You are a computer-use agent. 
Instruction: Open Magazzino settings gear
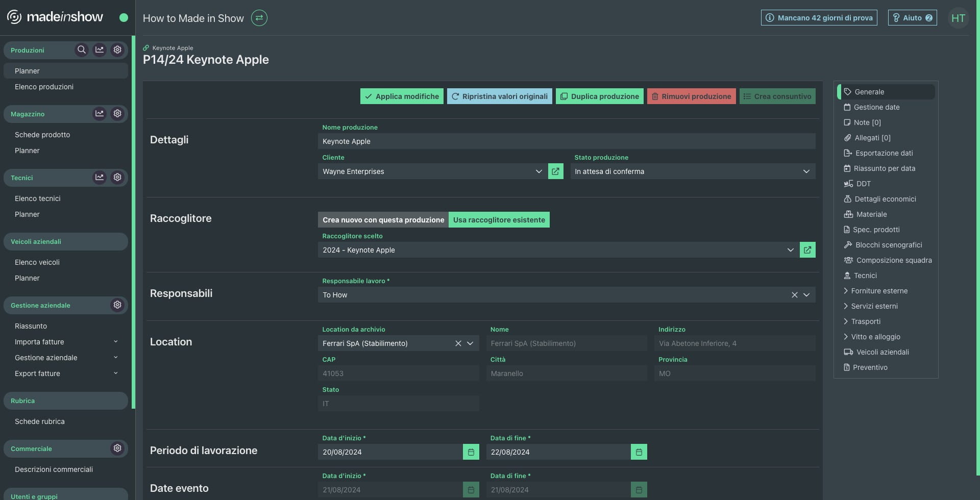coord(117,114)
